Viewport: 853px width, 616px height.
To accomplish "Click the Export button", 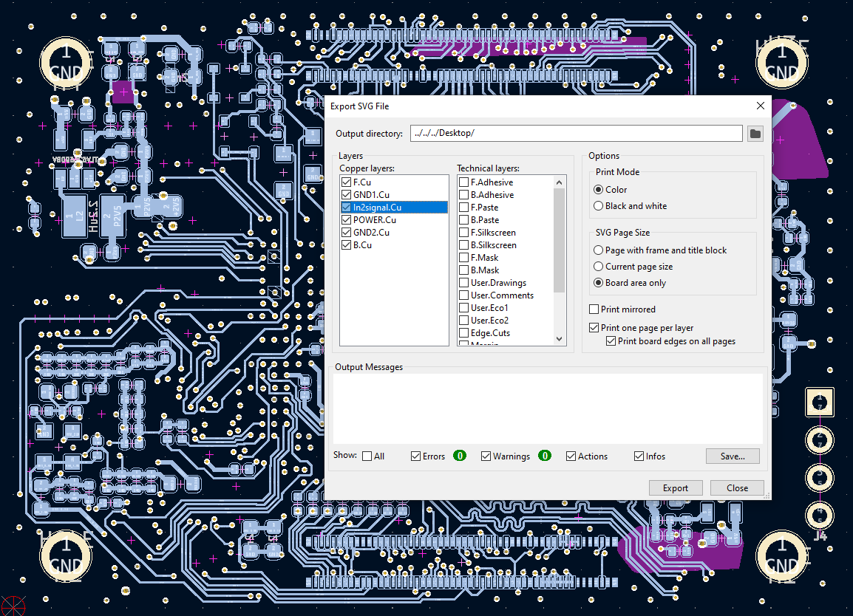I will pyautogui.click(x=676, y=488).
